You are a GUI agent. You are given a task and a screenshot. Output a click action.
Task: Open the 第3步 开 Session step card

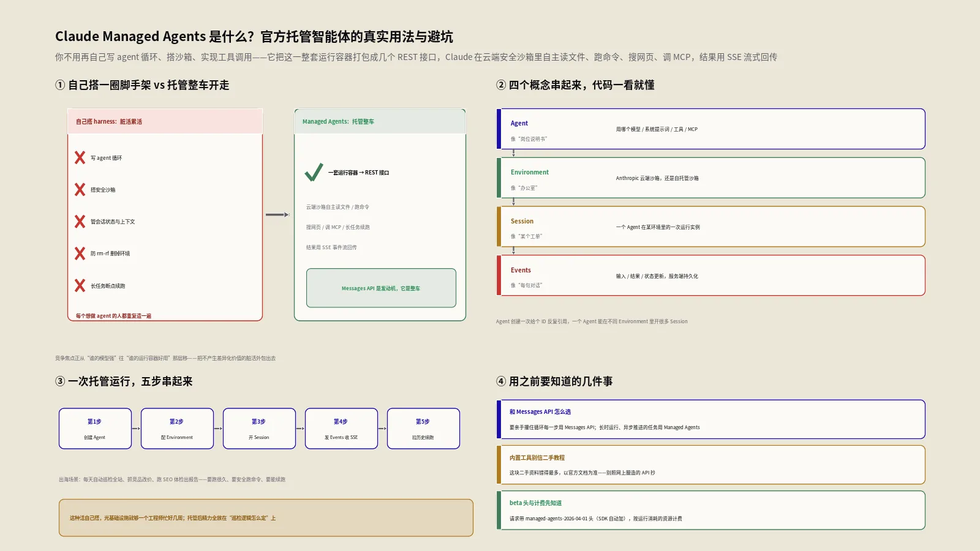tap(259, 429)
